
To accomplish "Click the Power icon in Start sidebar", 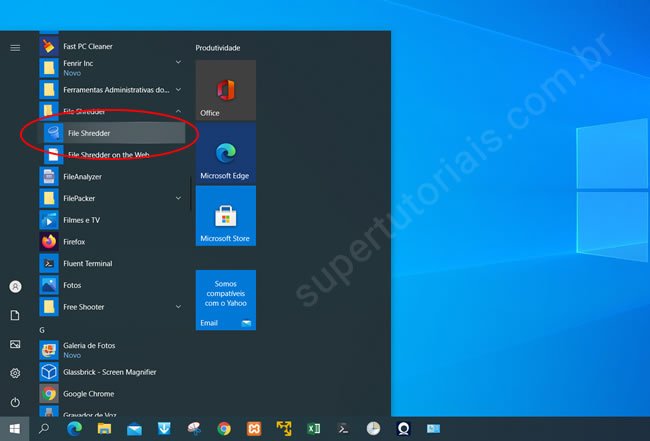I will point(15,402).
